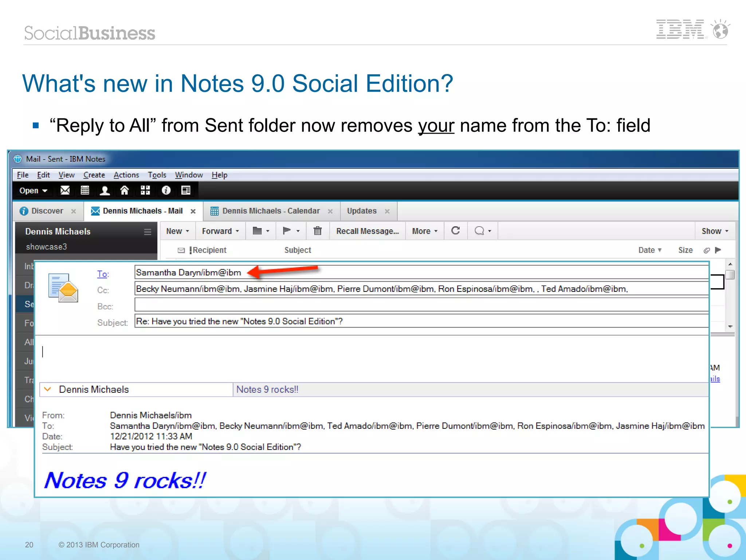Click the Cc field listing Becky Neumann

pyautogui.click(x=421, y=289)
